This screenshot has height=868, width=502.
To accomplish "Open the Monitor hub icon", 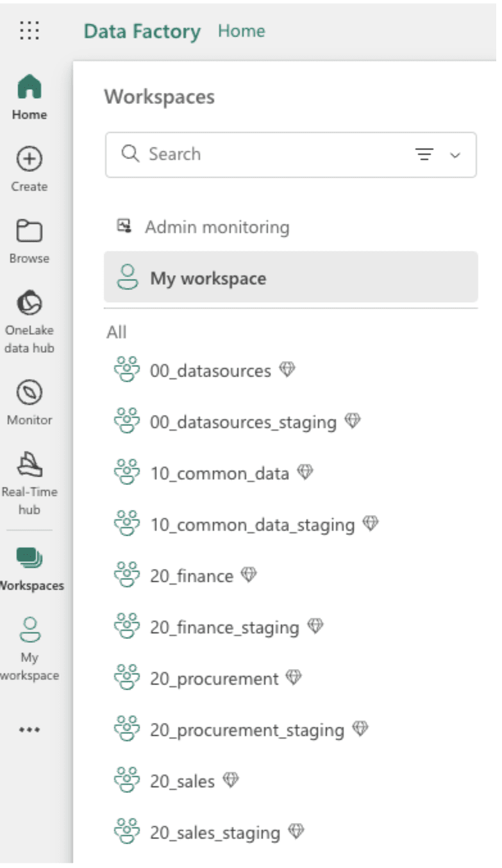I will [x=29, y=393].
